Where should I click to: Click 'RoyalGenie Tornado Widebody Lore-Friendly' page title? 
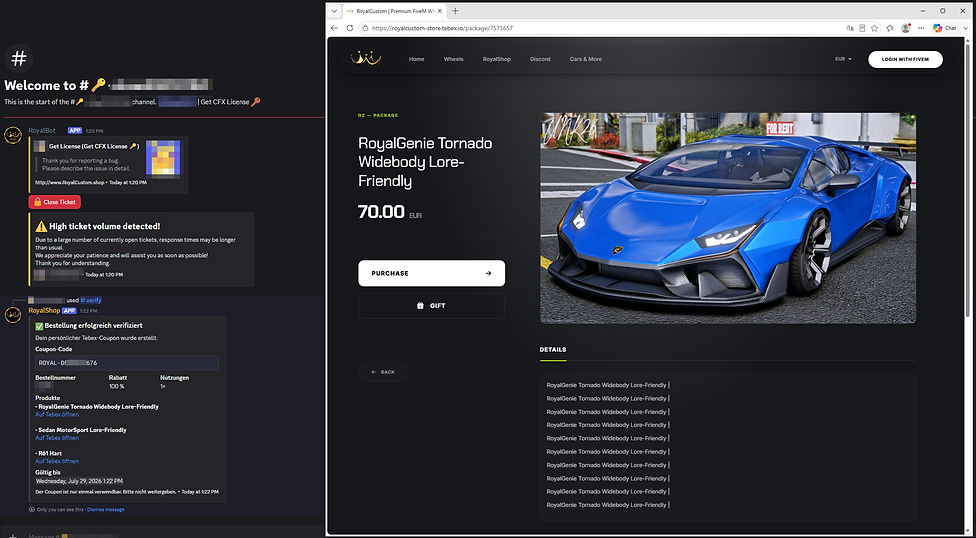coord(425,162)
